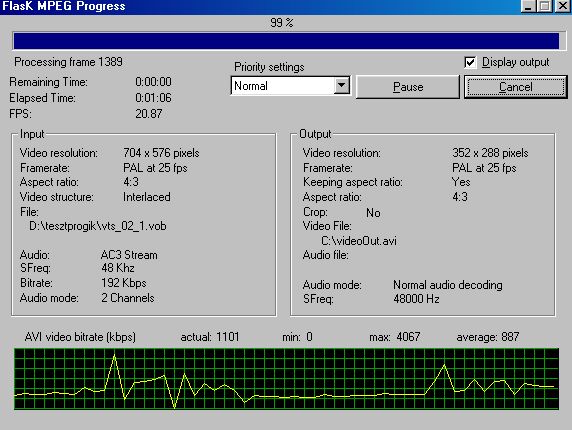Screen dimensions: 572x430
Task: Click output video file 'C:\videoOut.avi'
Action: pos(359,241)
